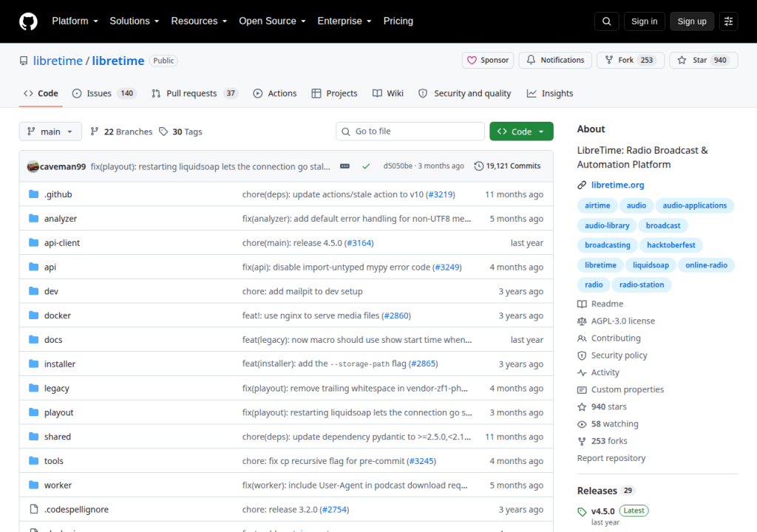Switch to the Actions tab
This screenshot has width=757, height=532.
pos(275,93)
